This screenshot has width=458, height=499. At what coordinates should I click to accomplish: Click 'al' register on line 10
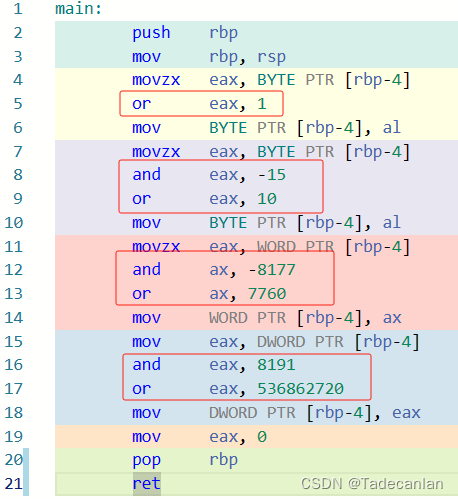(392, 223)
